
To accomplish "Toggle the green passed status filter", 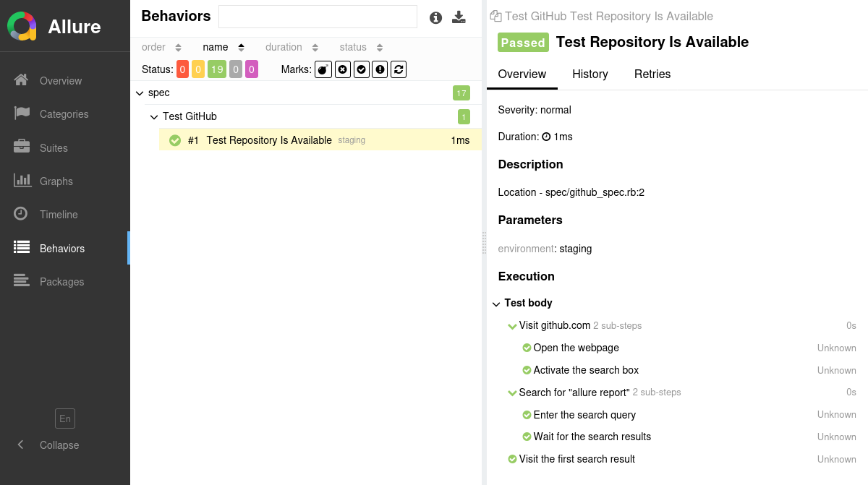I will [x=217, y=69].
